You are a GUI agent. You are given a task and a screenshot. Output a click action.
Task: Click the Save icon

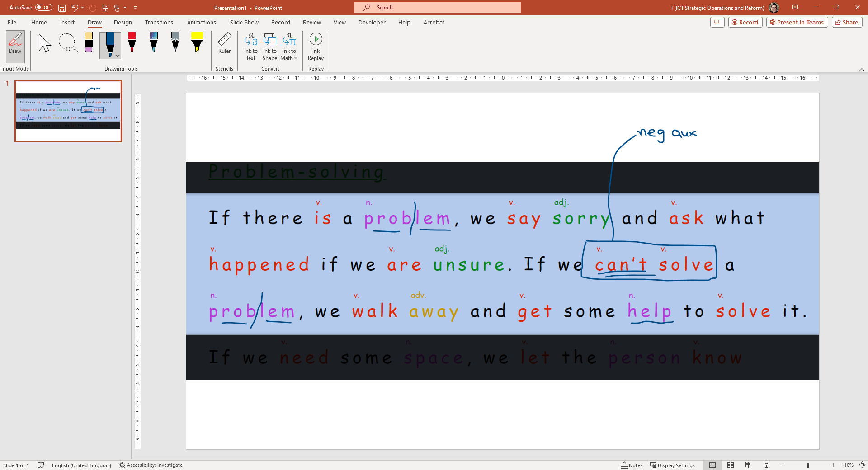(62, 8)
